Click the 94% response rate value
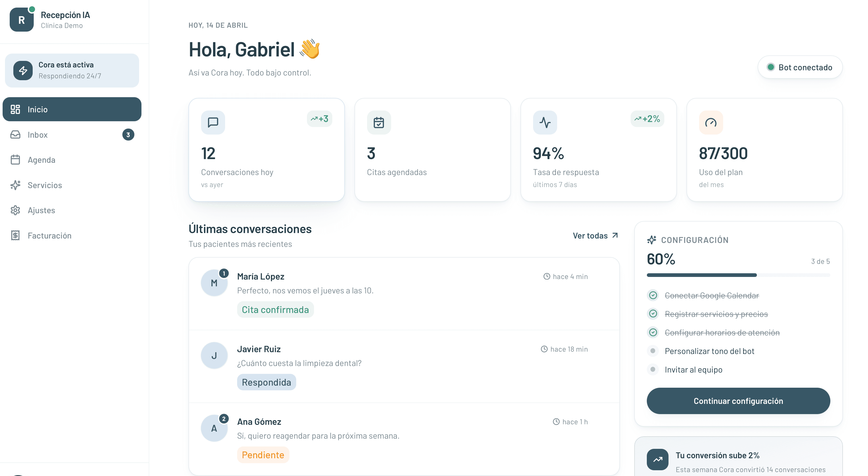Viewport: 868px width, 476px height. click(x=548, y=154)
